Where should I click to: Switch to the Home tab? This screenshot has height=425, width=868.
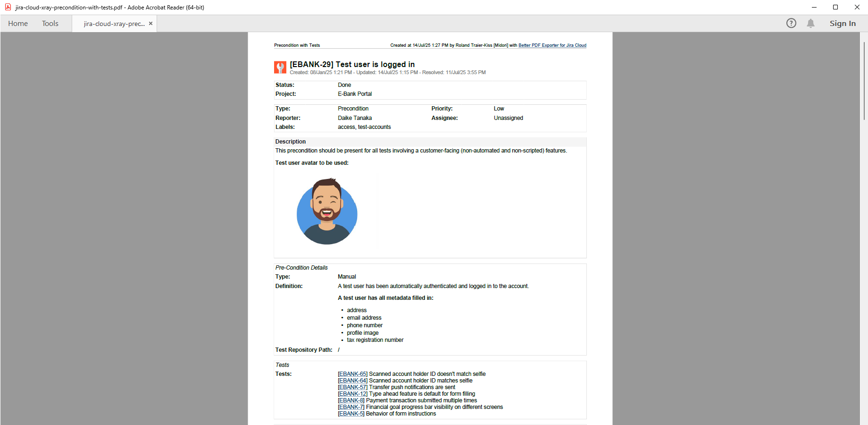pyautogui.click(x=18, y=24)
